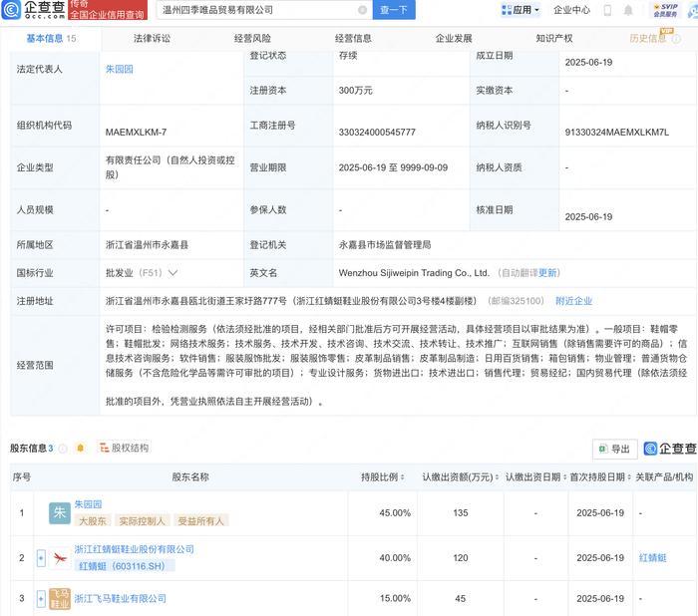Click the 大股东 tag
The width and height of the screenshot is (698, 616).
pyautogui.click(x=93, y=520)
